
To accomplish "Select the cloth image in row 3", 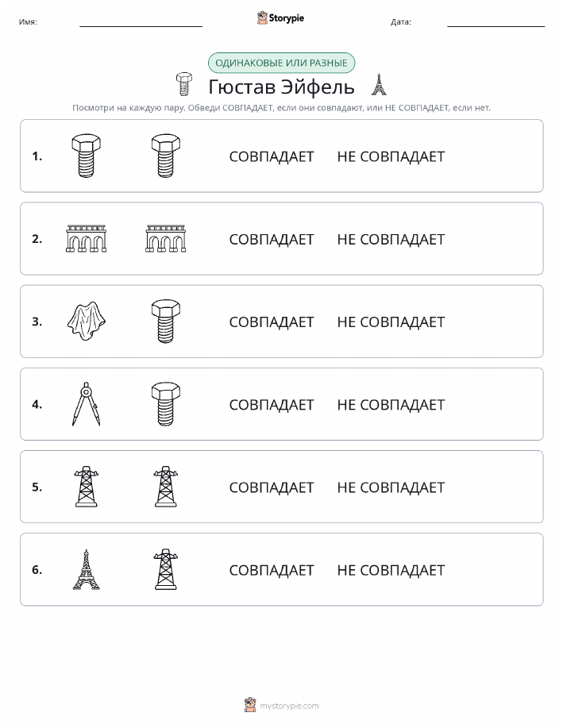I will pos(87,322).
